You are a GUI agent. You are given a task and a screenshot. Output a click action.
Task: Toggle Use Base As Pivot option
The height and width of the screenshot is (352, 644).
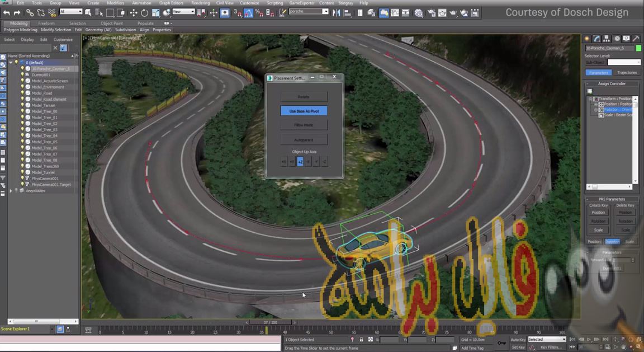click(x=304, y=111)
